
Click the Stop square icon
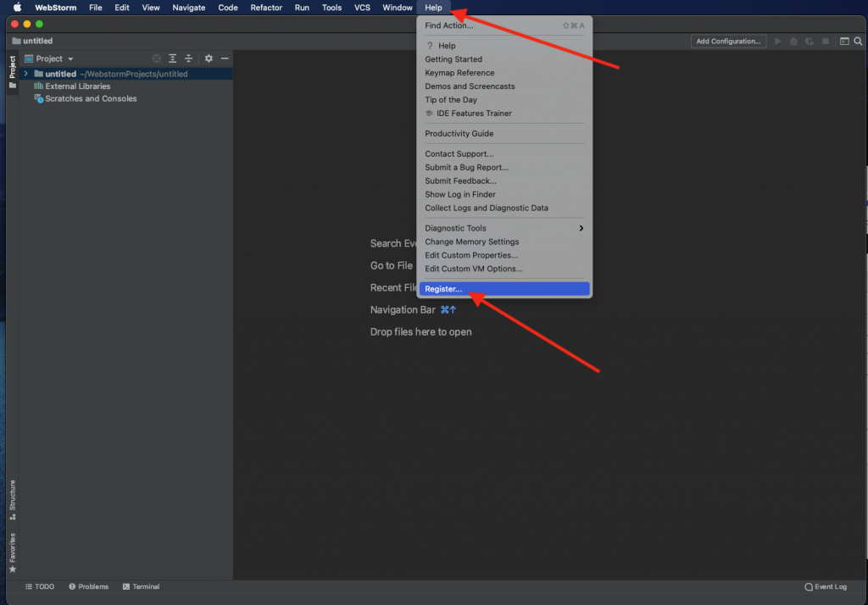[826, 41]
